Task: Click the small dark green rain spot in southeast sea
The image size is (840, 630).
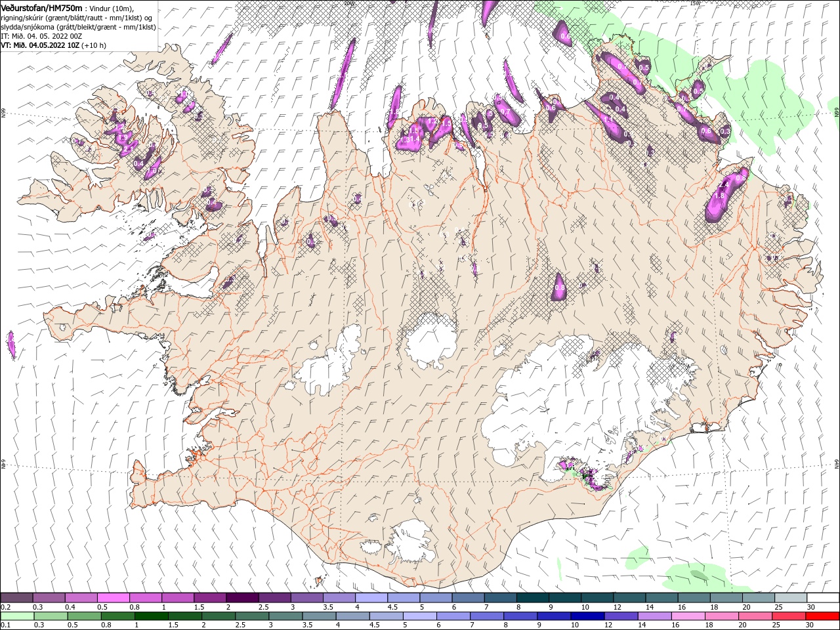Action: click(x=699, y=575)
